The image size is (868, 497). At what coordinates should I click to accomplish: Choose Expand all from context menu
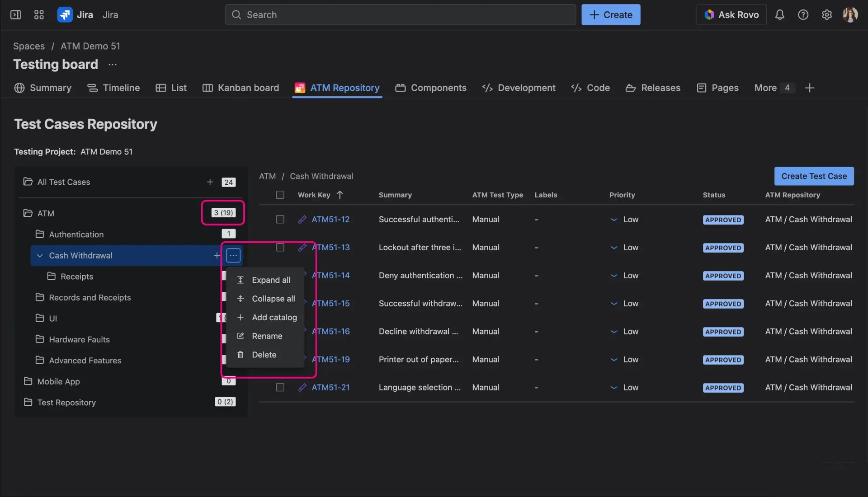(x=265, y=280)
